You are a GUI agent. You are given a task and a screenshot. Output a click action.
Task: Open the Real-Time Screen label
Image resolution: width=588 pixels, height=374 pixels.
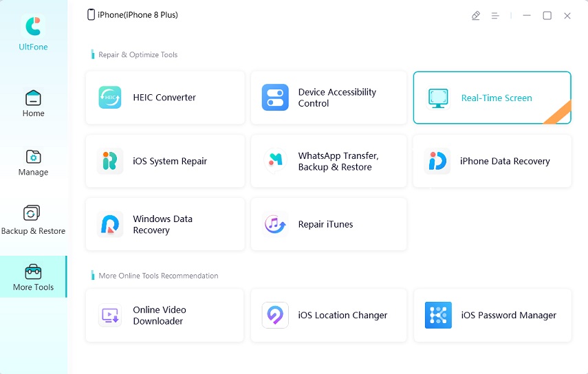tap(497, 98)
